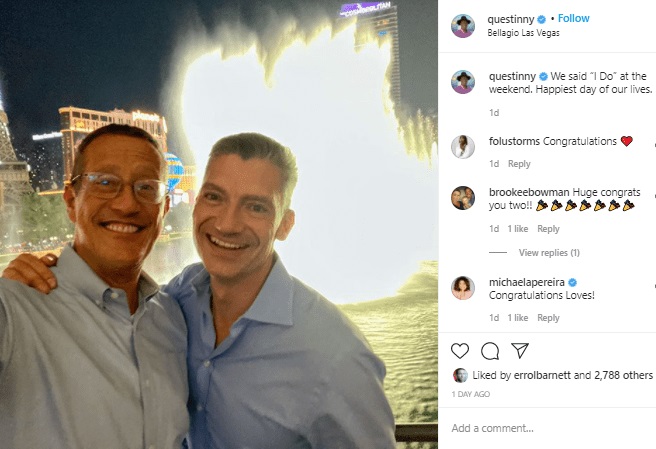Open errolbarnett username link in likes

pyautogui.click(x=542, y=375)
